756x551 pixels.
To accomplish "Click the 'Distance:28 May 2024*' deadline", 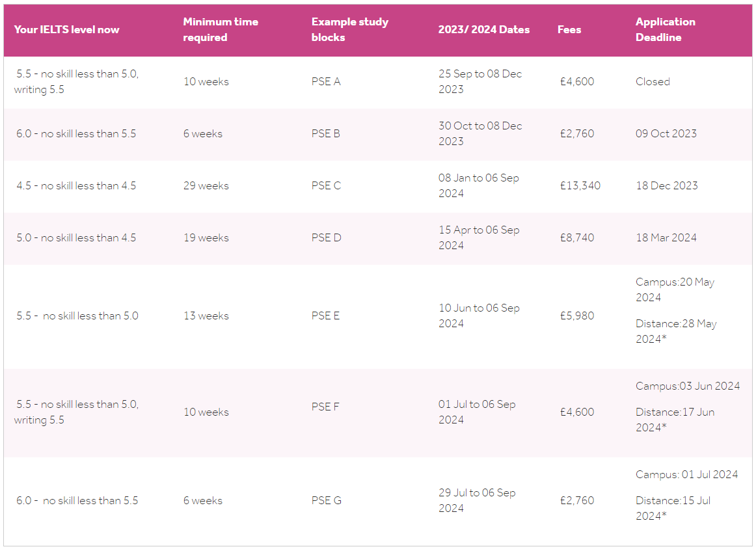I will coord(676,331).
